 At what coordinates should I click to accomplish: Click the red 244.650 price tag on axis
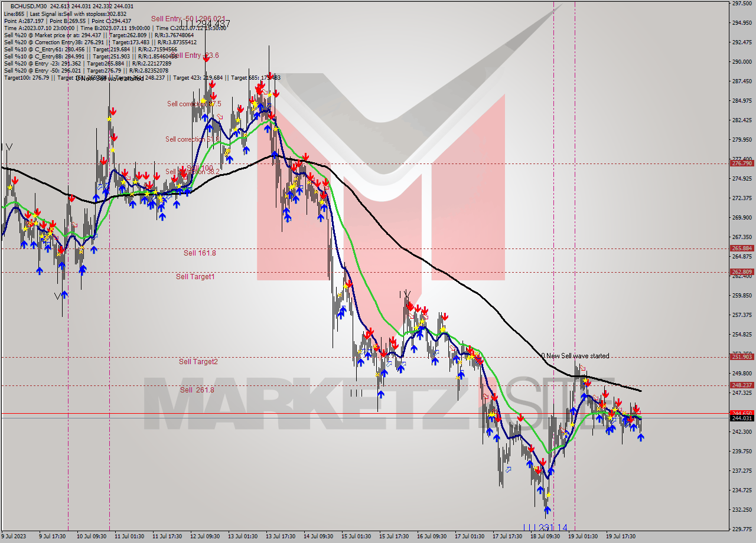pyautogui.click(x=742, y=413)
